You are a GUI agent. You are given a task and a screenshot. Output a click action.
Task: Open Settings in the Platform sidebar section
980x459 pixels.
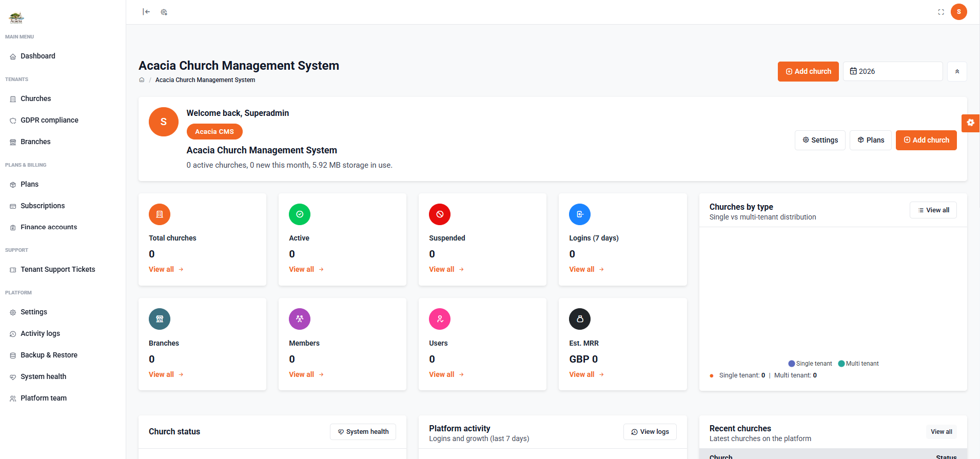[63, 312]
